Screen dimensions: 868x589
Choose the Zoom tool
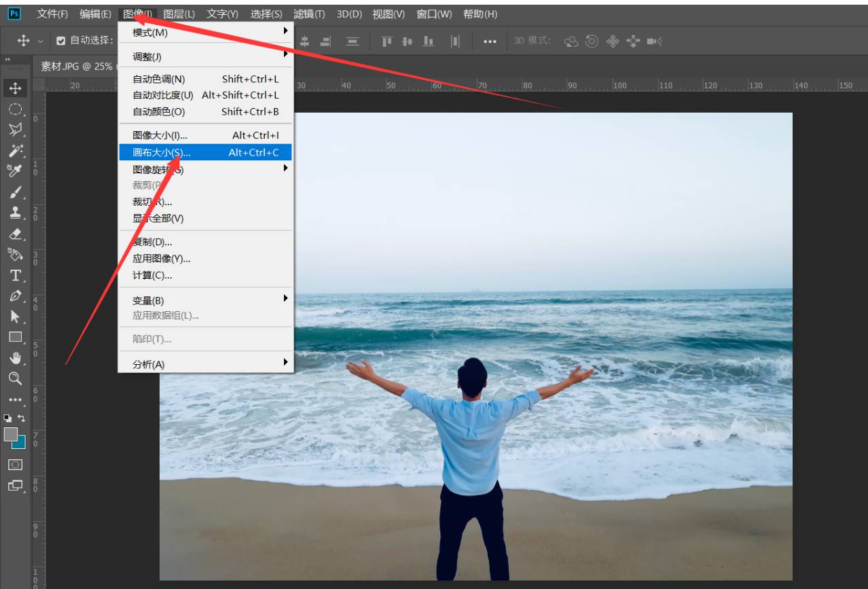[15, 376]
